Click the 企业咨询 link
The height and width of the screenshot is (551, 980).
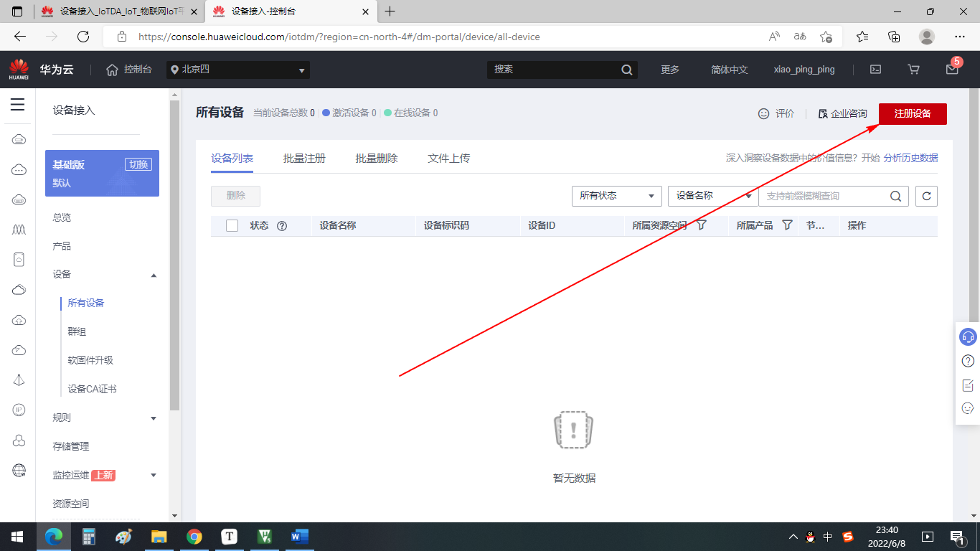(842, 113)
